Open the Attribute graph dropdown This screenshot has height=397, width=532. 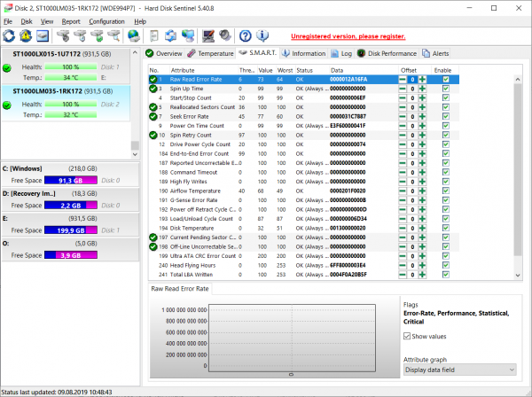click(459, 370)
